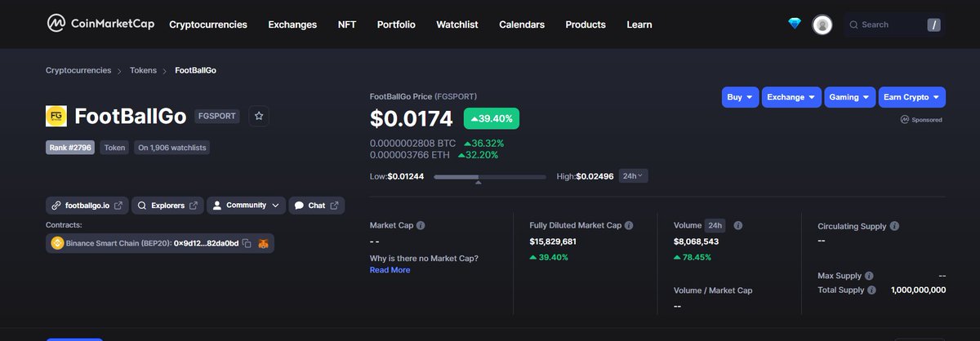Open the Chat link

point(317,206)
